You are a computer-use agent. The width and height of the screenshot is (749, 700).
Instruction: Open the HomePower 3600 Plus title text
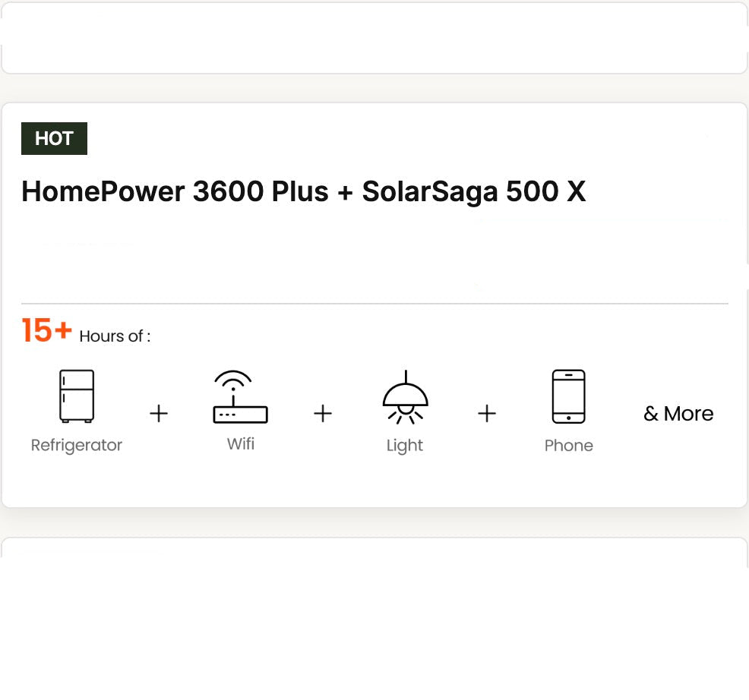coord(175,191)
